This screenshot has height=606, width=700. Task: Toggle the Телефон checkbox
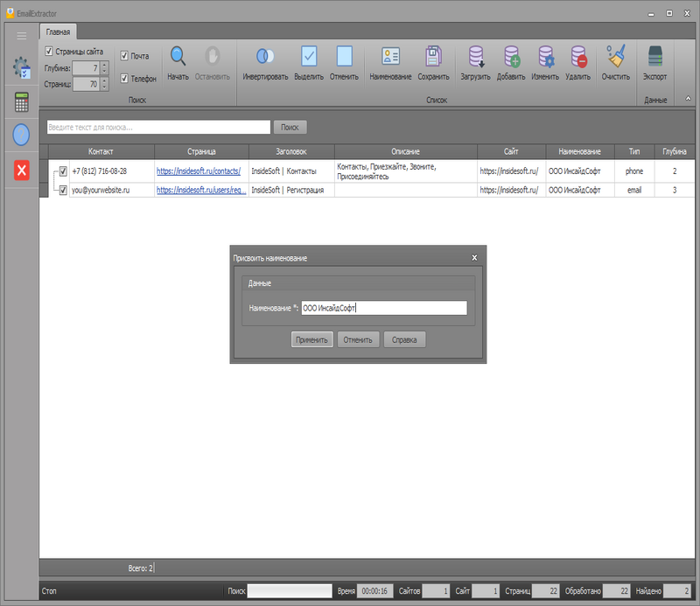click(124, 79)
